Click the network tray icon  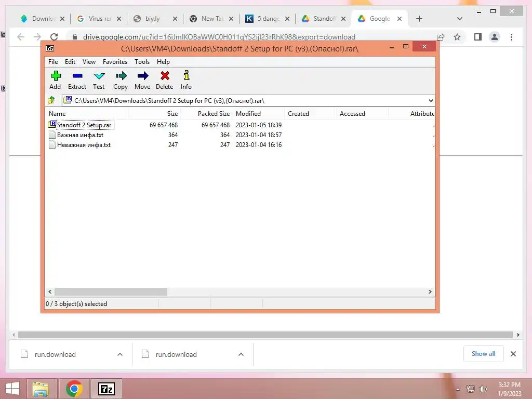click(470, 389)
